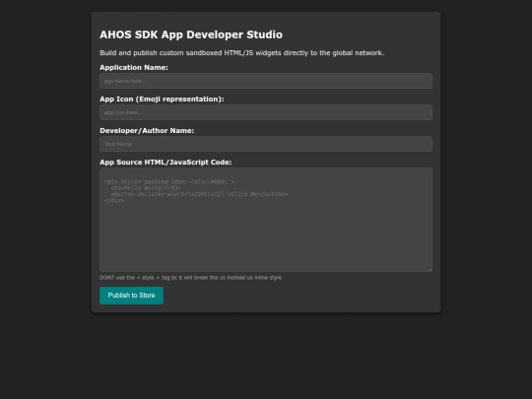Screen dimensions: 532x399
Task: Click the AHOS SDK App Developer Studio heading
Action: click(191, 34)
